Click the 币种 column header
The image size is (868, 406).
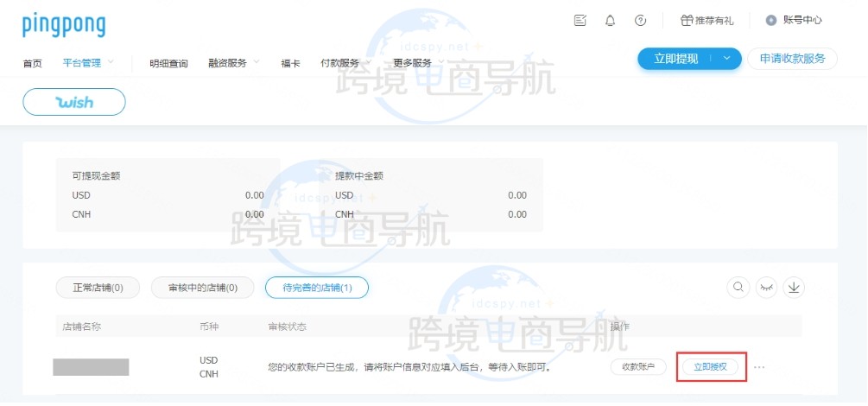click(x=209, y=327)
